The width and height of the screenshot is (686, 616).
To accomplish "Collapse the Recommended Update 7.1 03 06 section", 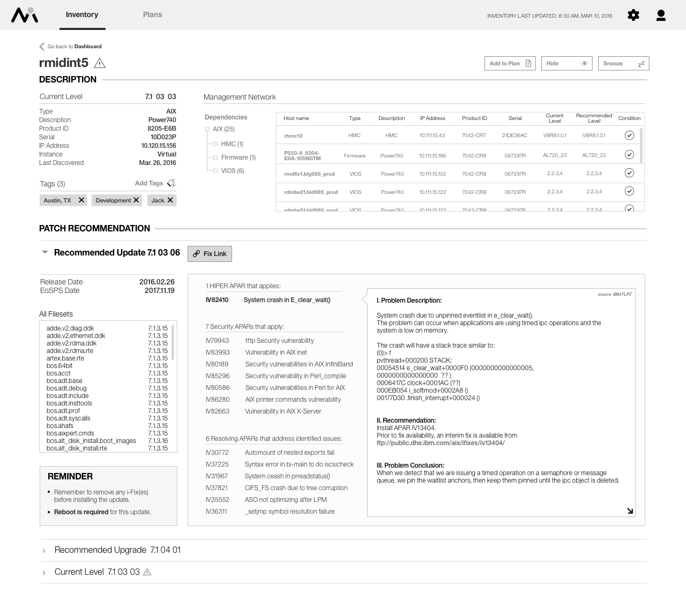I will tap(45, 252).
